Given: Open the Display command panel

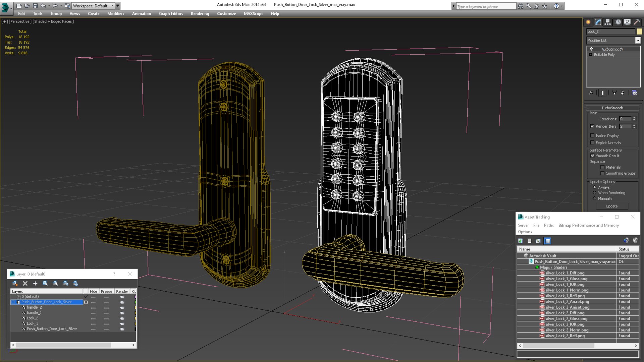Looking at the screenshot, I should tap(627, 22).
